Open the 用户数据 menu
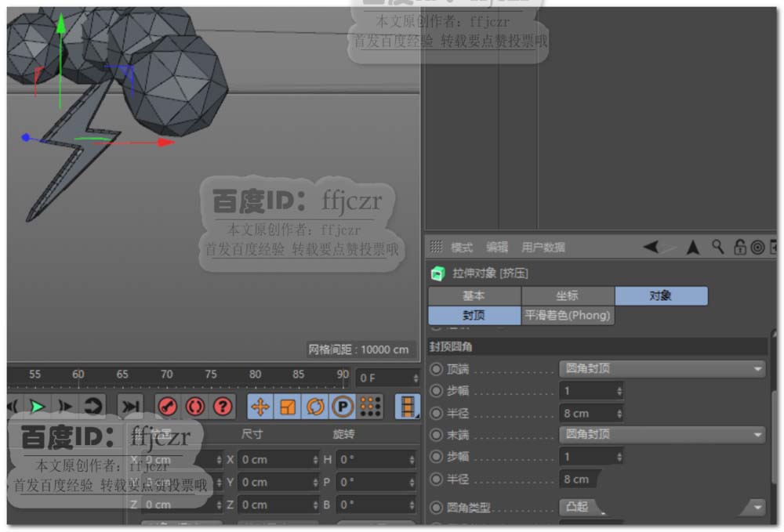The height and width of the screenshot is (532, 784). (543, 248)
